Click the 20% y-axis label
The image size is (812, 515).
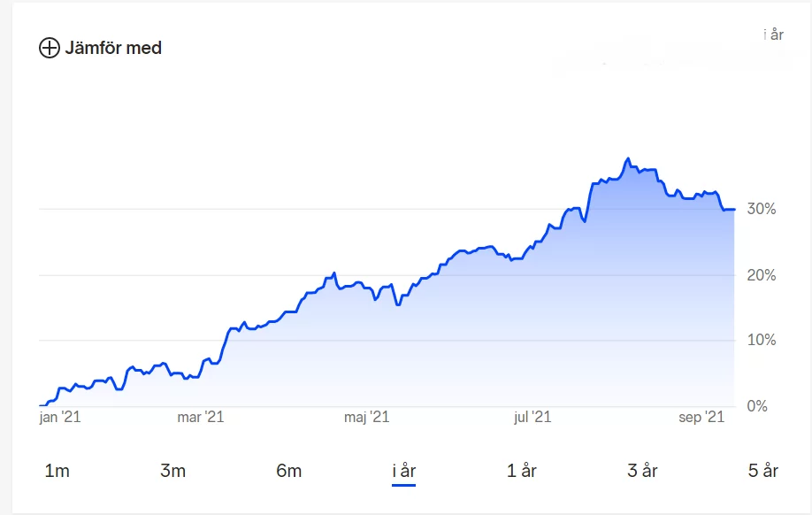click(762, 275)
